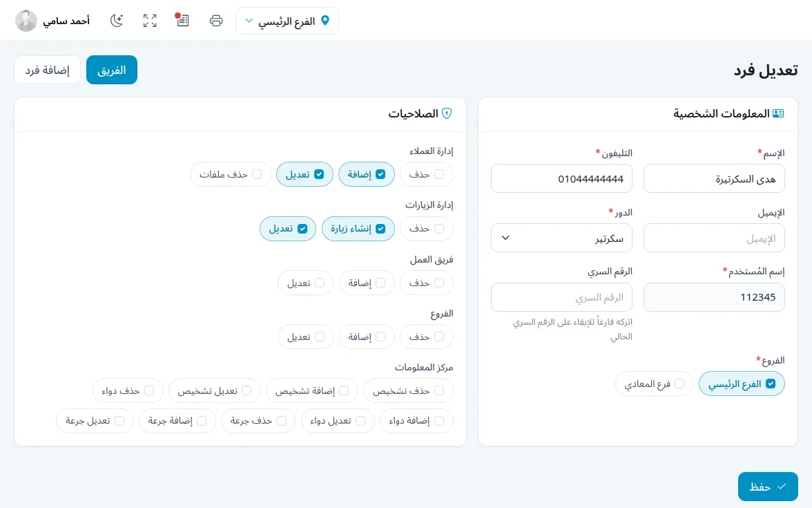Enable حذف under إدارة الزيارات

point(439,229)
